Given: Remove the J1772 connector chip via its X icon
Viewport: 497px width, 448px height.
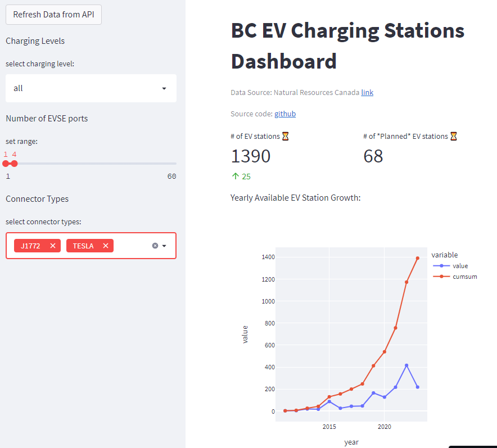Looking at the screenshot, I should (52, 246).
